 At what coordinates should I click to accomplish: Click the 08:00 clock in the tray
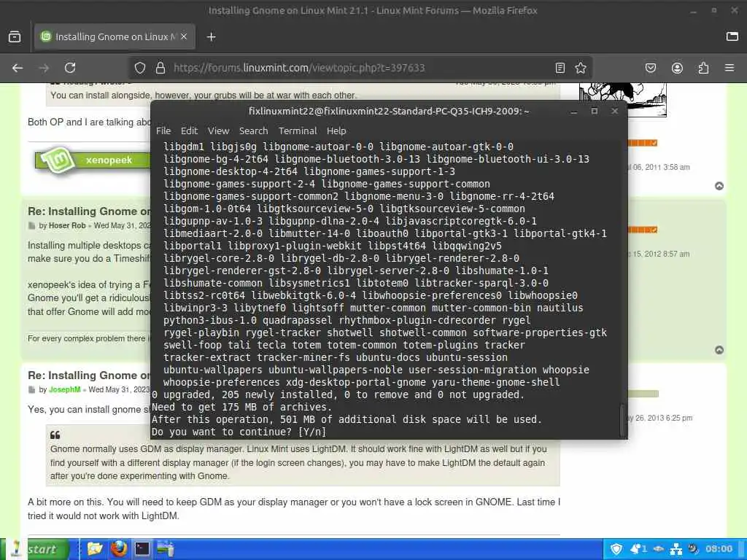pos(719,549)
